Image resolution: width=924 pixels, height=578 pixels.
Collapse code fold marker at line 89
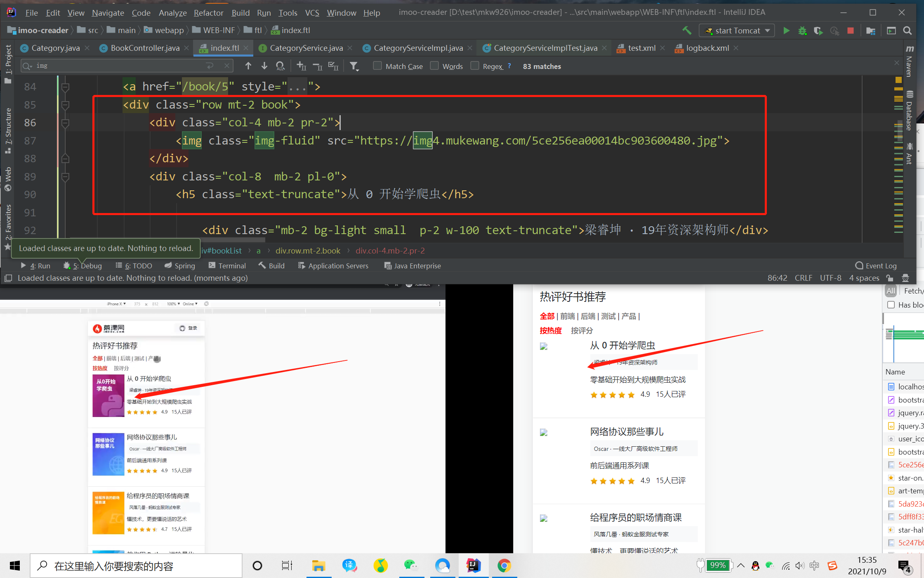point(65,177)
